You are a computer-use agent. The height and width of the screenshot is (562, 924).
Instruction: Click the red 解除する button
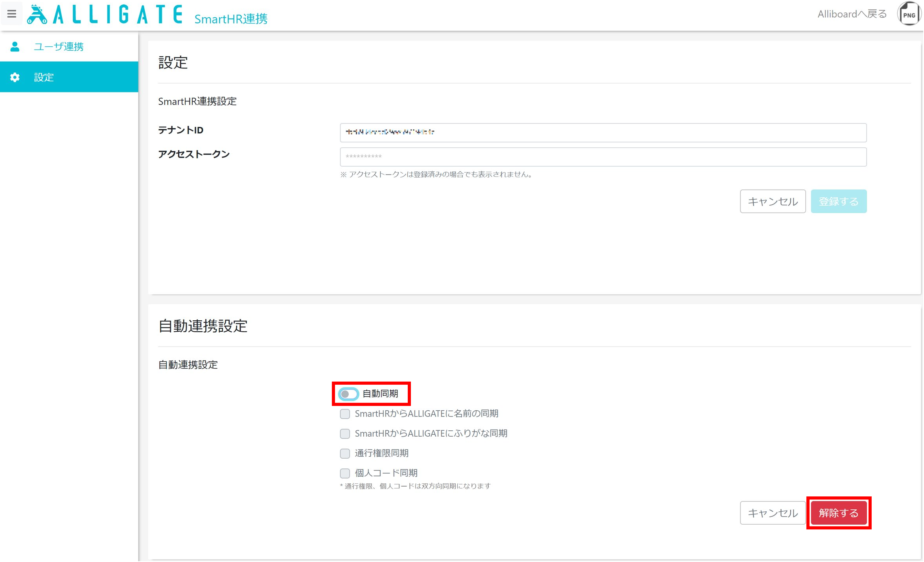pyautogui.click(x=839, y=513)
